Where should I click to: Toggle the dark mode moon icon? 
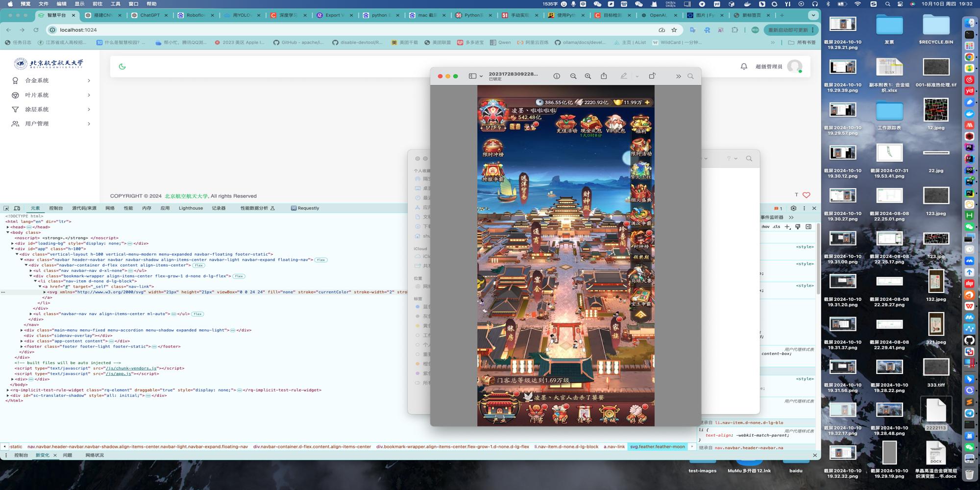122,67
